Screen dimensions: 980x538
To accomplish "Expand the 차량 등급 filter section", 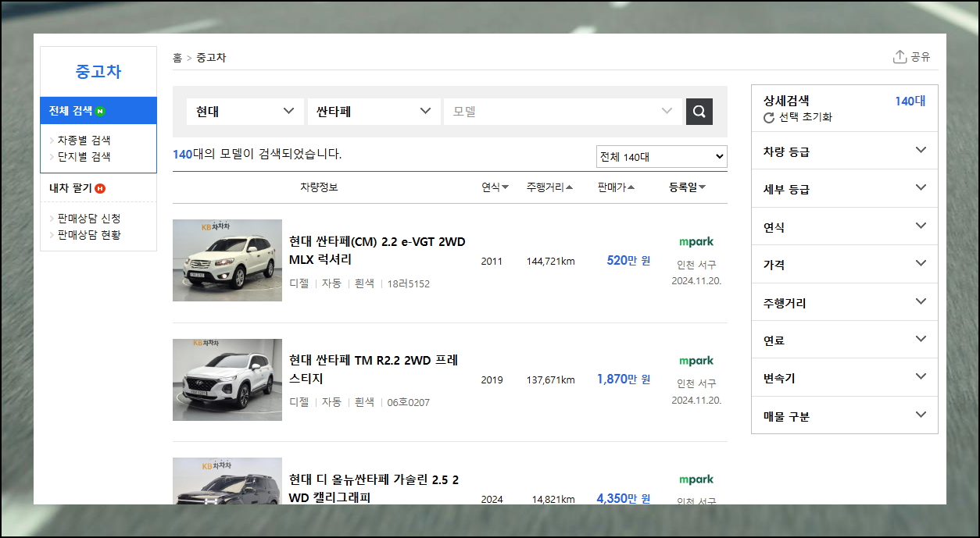I will coord(845,151).
